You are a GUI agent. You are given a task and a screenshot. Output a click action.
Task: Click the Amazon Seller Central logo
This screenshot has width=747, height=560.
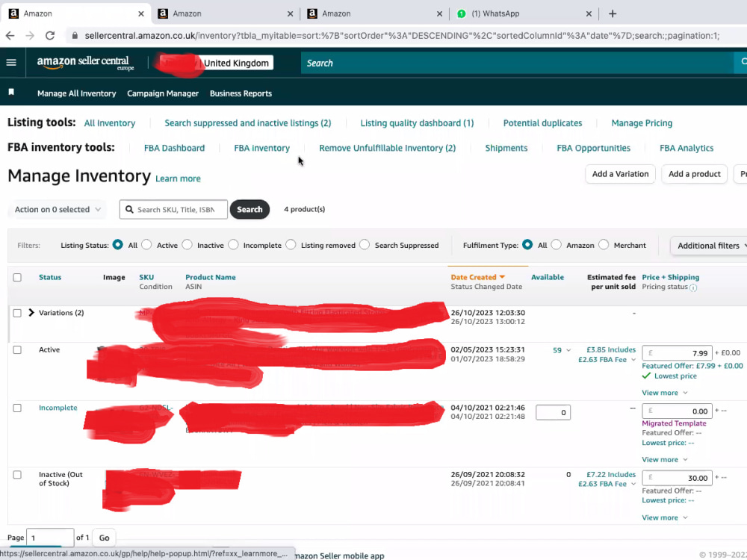85,63
